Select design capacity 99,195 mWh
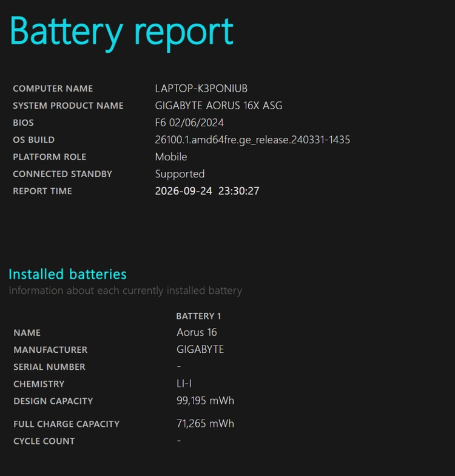Screen dimensions: 455x476 point(205,401)
